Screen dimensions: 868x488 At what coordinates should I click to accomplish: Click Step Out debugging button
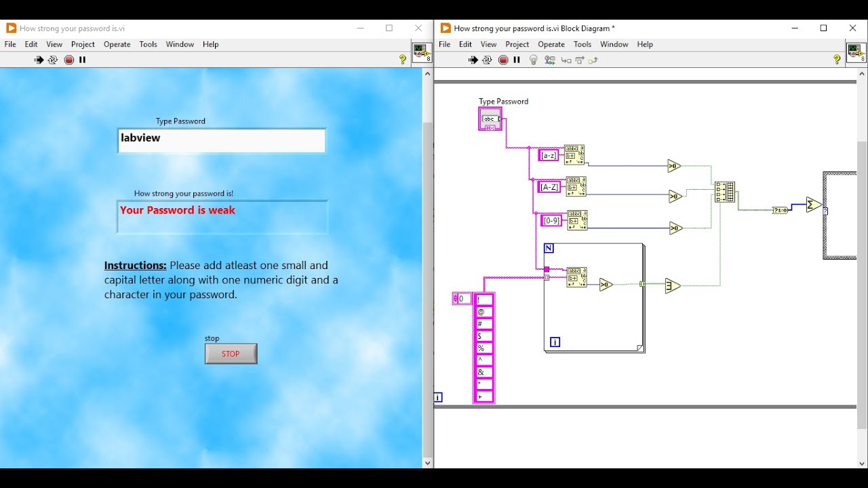tap(593, 60)
